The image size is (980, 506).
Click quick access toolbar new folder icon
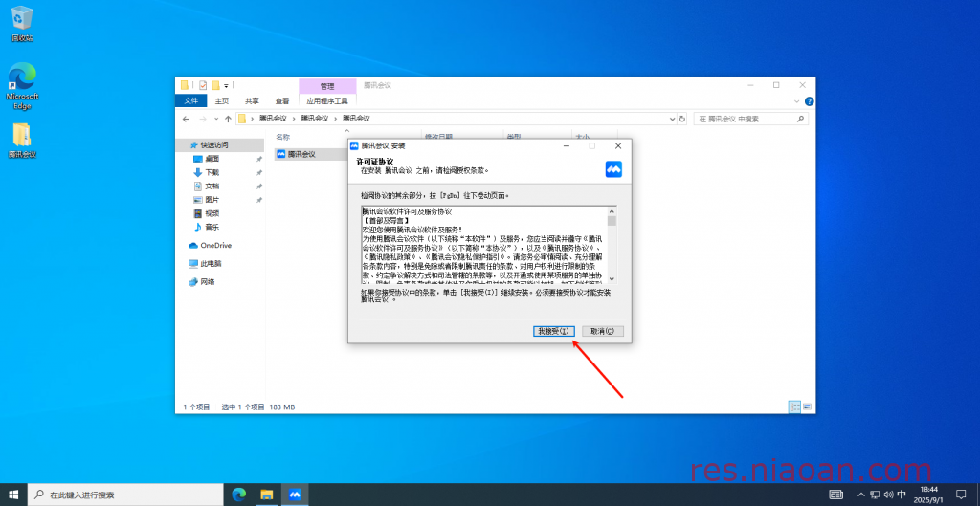tap(215, 85)
